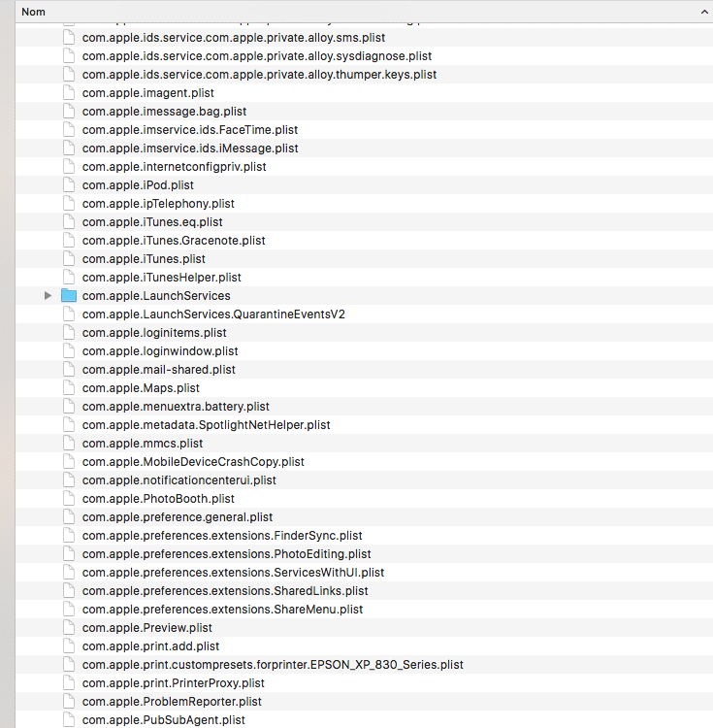
Task: Click file icon of com.apple.print.add.plist
Action: (x=69, y=646)
